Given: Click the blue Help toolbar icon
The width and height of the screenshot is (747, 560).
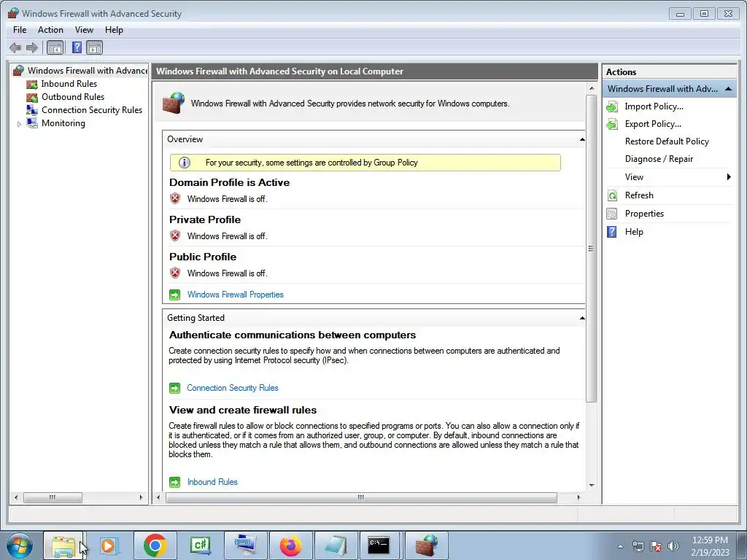Looking at the screenshot, I should pos(77,47).
